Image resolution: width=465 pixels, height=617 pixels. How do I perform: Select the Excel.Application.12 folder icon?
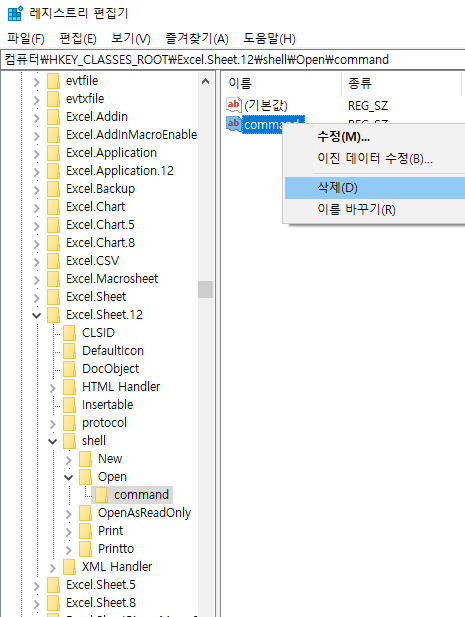(x=53, y=171)
